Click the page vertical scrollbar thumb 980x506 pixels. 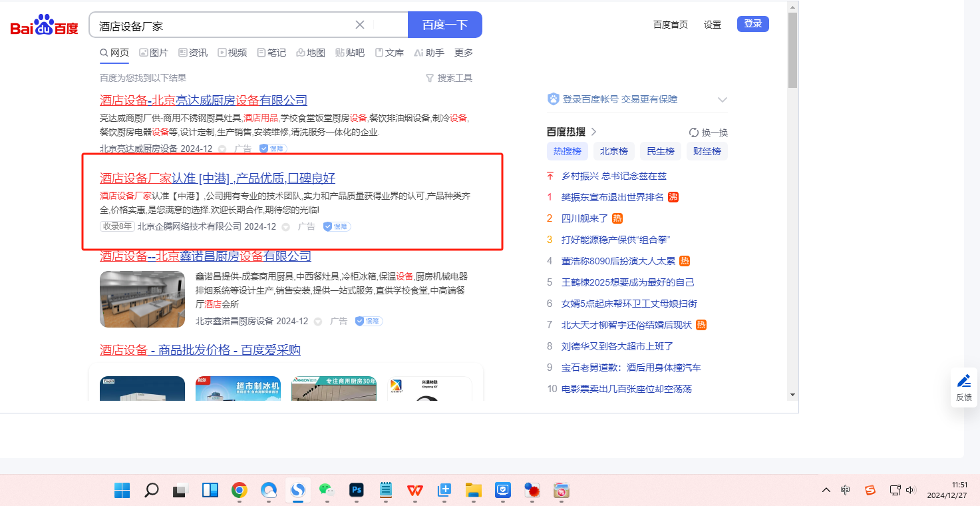coord(792,50)
